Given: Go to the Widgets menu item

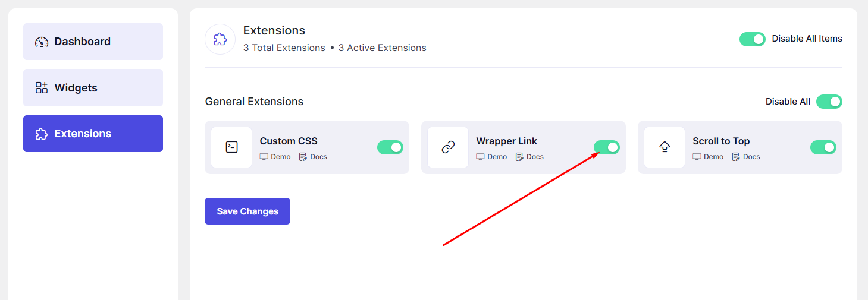Looking at the screenshot, I should coord(93,88).
